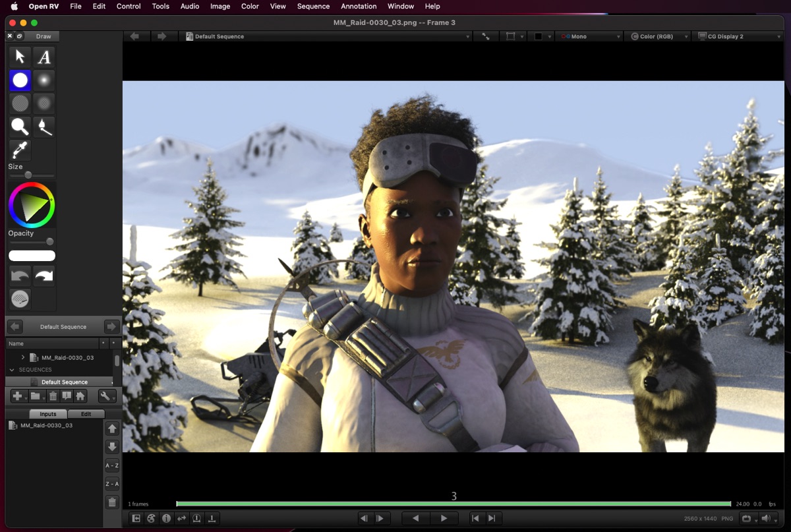The width and height of the screenshot is (791, 532).
Task: Open the plus add-node dropdown
Action: tap(18, 396)
